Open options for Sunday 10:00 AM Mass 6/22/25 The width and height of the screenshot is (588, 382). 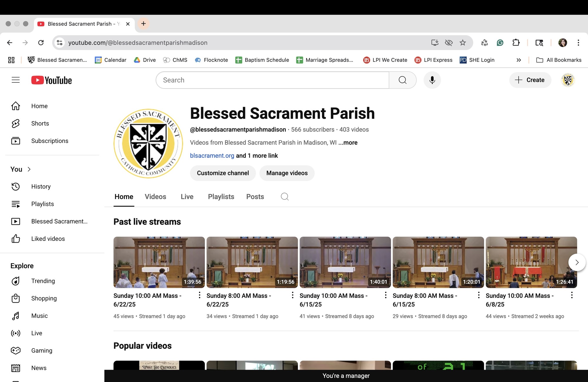200,295
